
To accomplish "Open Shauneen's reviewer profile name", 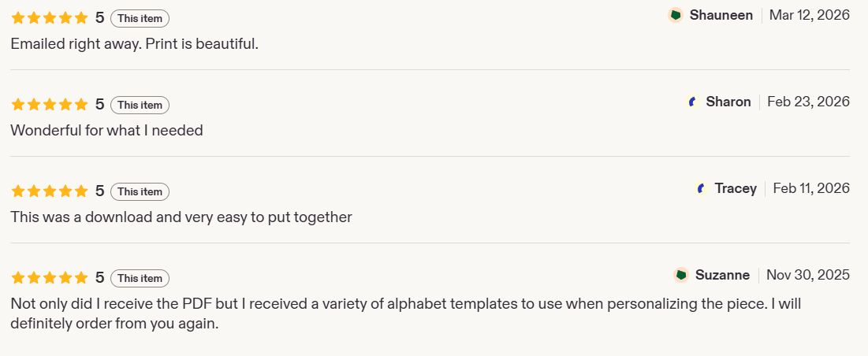I will pos(721,16).
